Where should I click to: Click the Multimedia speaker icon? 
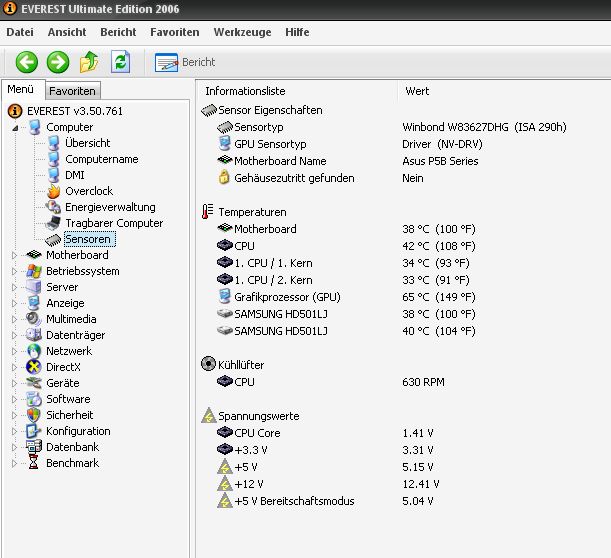coord(34,319)
